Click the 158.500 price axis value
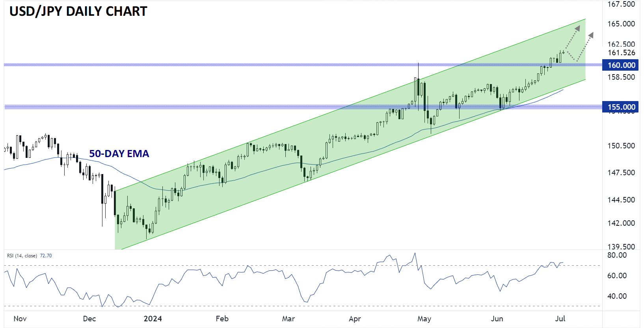The width and height of the screenshot is (644, 328). click(x=621, y=77)
